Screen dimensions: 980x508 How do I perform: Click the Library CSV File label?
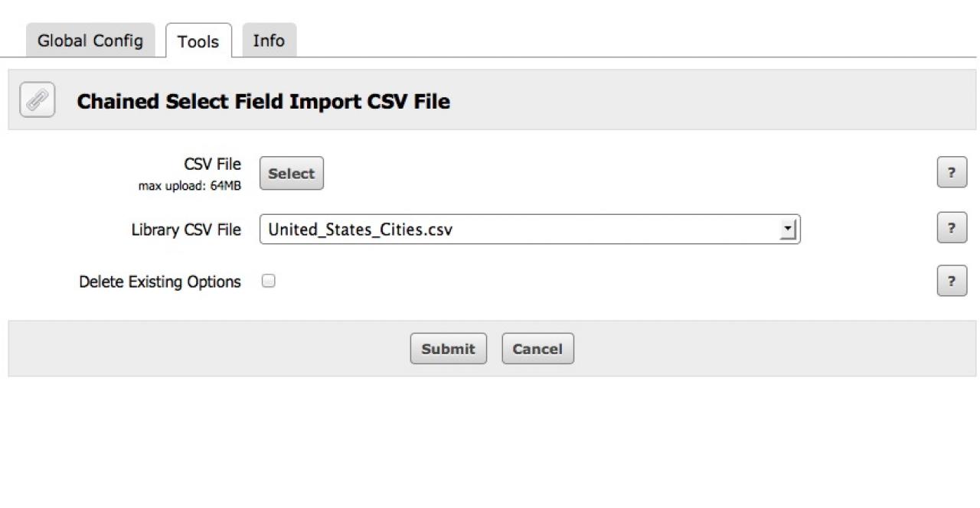(x=186, y=230)
